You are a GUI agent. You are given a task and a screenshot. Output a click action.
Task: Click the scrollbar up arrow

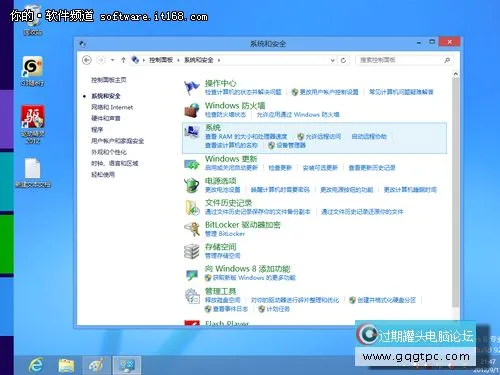click(x=455, y=74)
